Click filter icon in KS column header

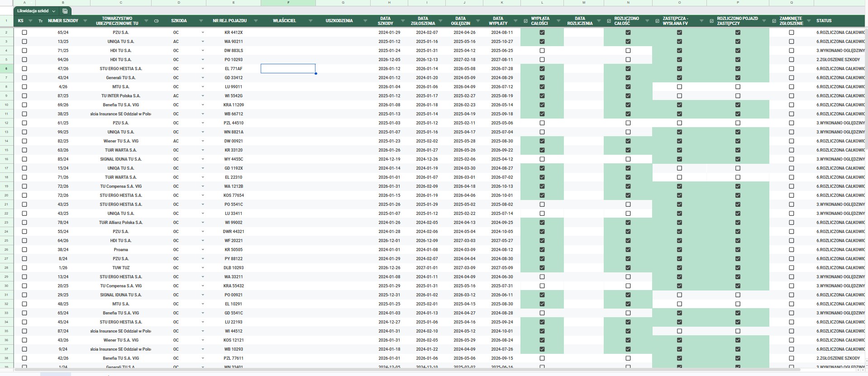[30, 21]
